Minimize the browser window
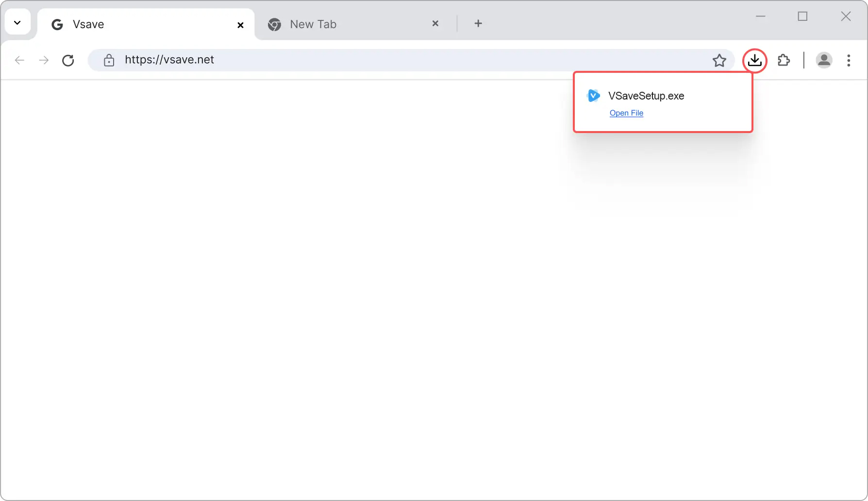Screen dimensions: 868x501 coord(761,17)
